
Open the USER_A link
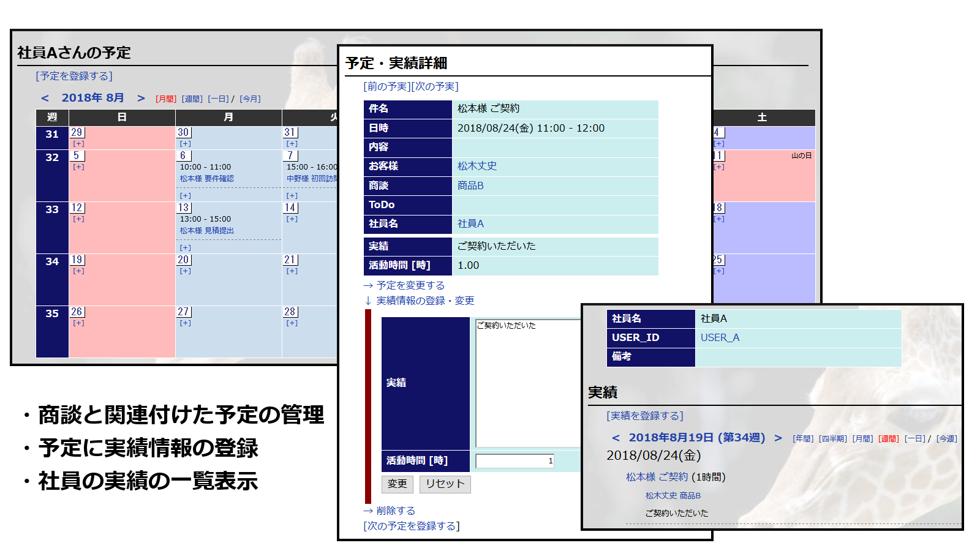point(721,337)
